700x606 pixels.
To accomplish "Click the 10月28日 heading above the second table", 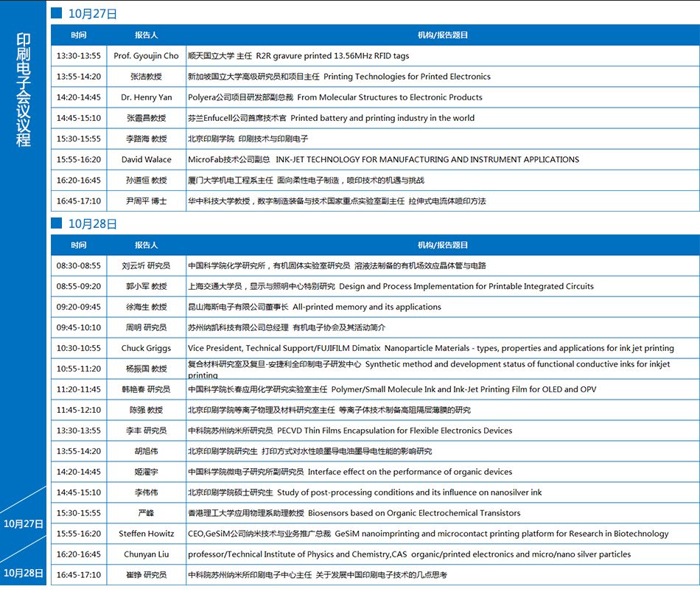I will click(x=92, y=223).
